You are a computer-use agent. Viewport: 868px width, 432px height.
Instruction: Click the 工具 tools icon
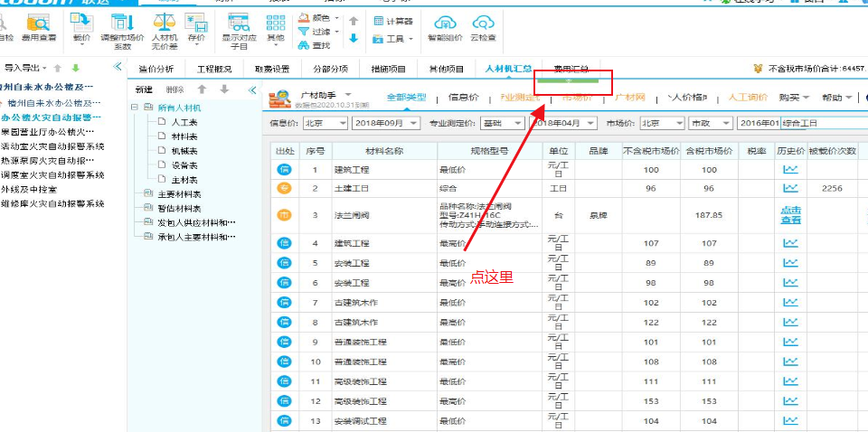(x=379, y=39)
